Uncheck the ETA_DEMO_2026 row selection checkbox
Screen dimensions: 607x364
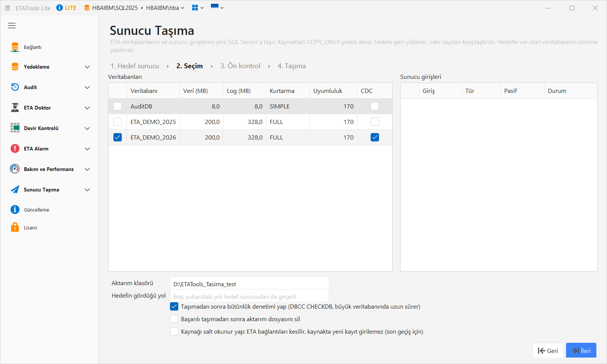pos(118,137)
